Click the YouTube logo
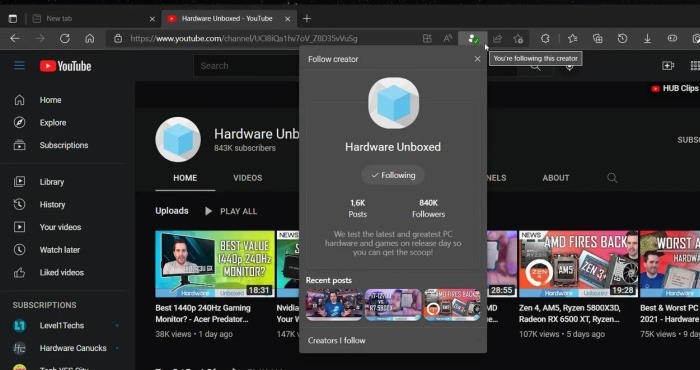 coord(65,66)
